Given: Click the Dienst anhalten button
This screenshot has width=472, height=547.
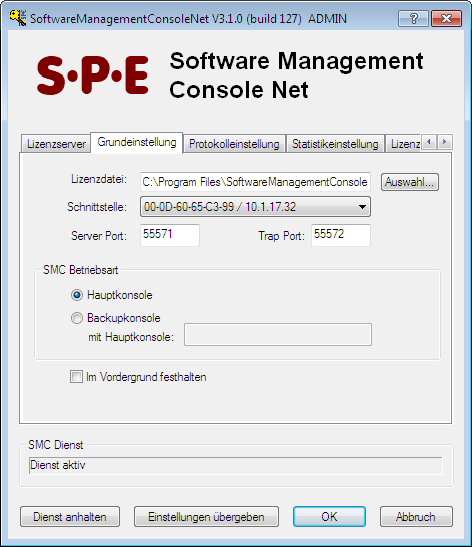Looking at the screenshot, I should coord(70,517).
